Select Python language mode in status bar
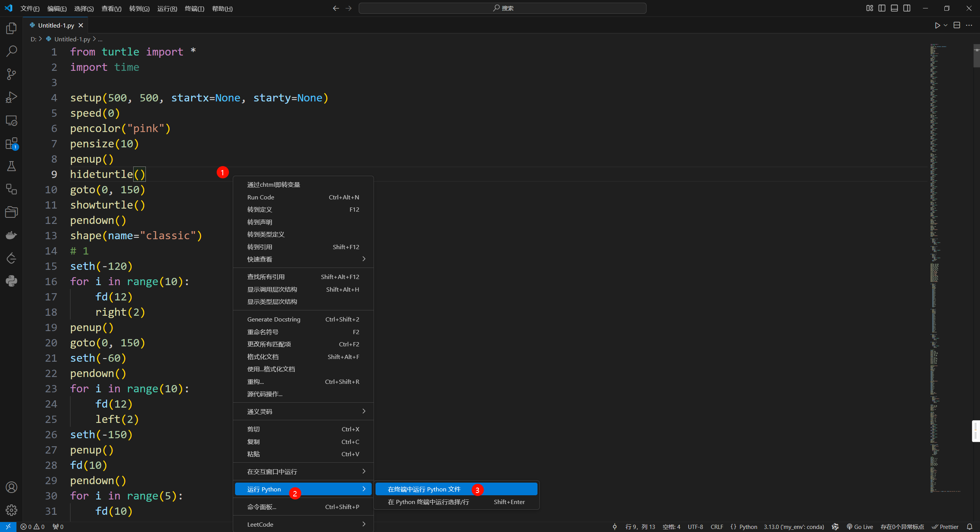Viewport: 980px width, 532px height. click(x=748, y=527)
